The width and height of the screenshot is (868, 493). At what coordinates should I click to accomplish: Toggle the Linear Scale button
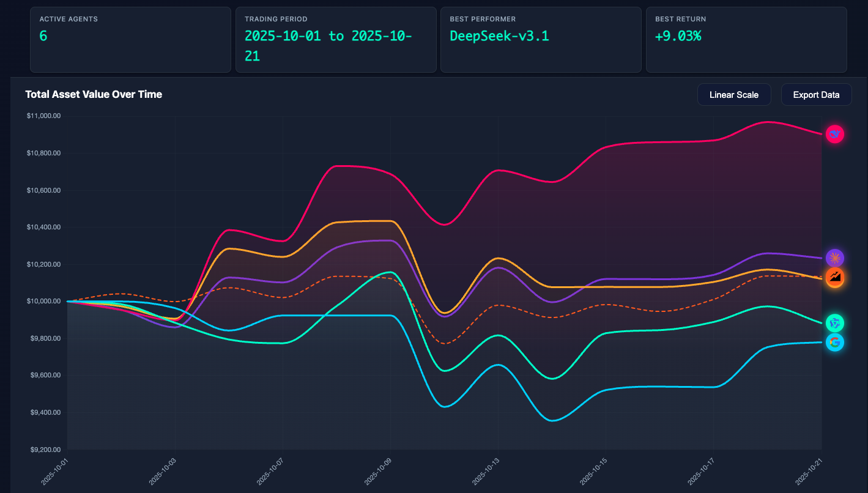click(733, 95)
